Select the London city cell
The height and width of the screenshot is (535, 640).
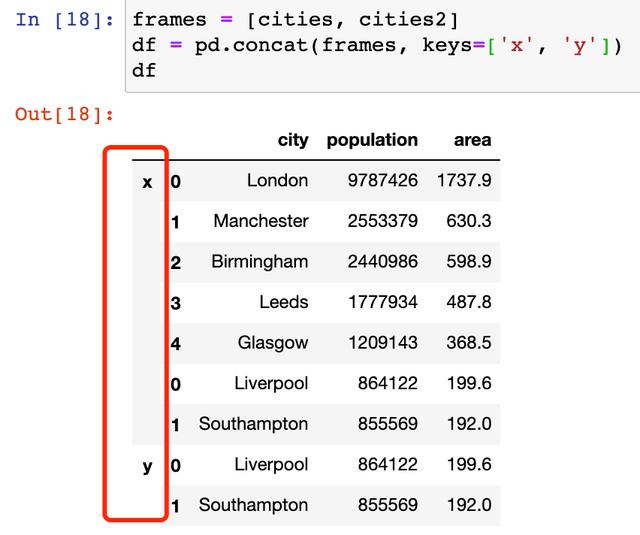click(x=278, y=180)
